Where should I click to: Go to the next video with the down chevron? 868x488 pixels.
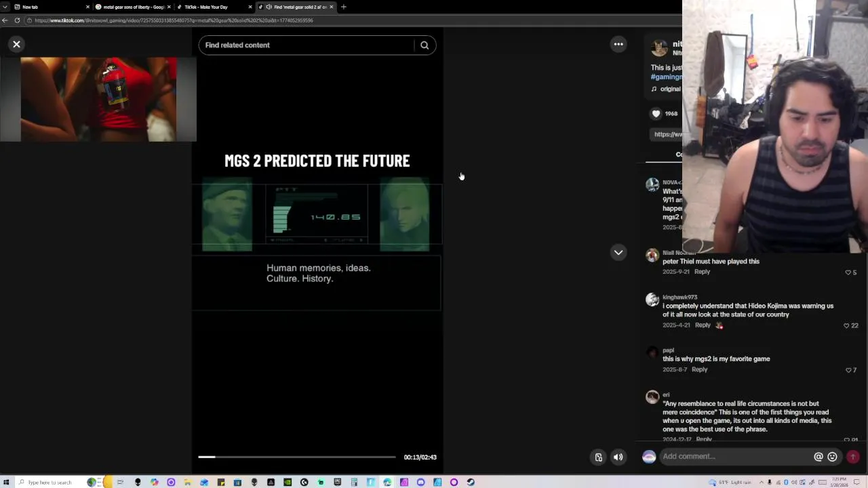618,252
